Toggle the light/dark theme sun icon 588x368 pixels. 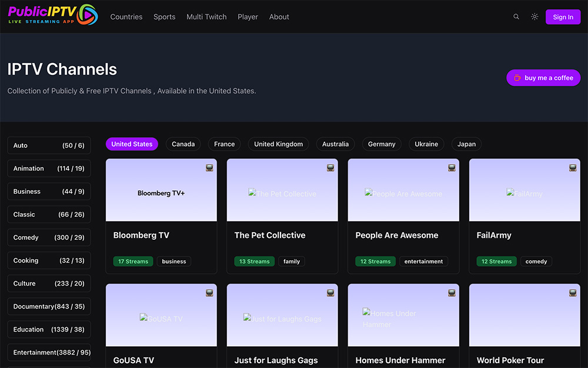534,16
